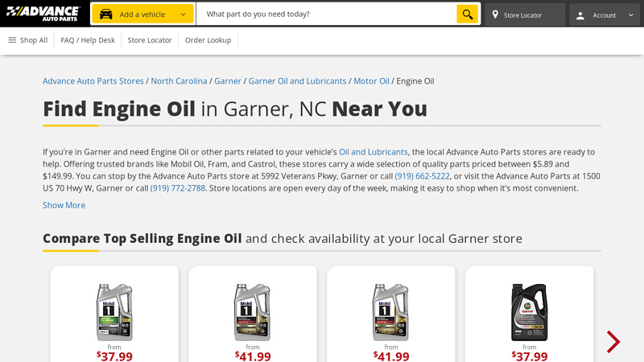This screenshot has width=644, height=362.
Task: Expand the Account dropdown chevron
Action: tap(631, 15)
